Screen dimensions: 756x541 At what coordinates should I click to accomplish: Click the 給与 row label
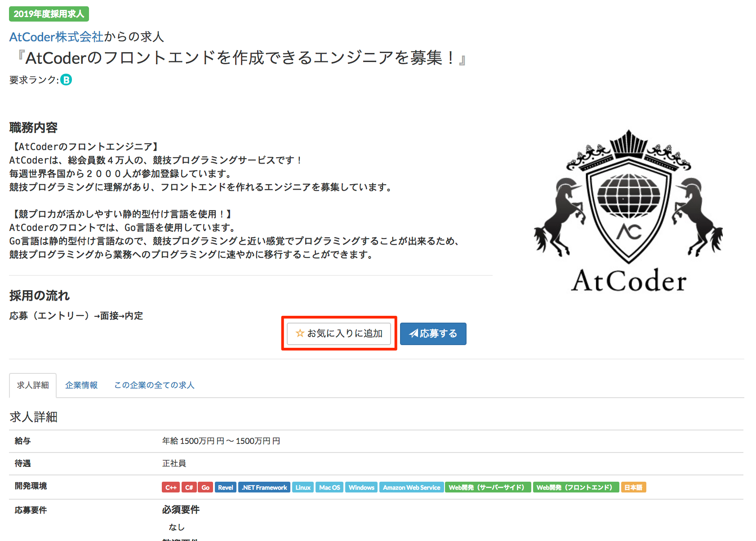click(x=22, y=441)
